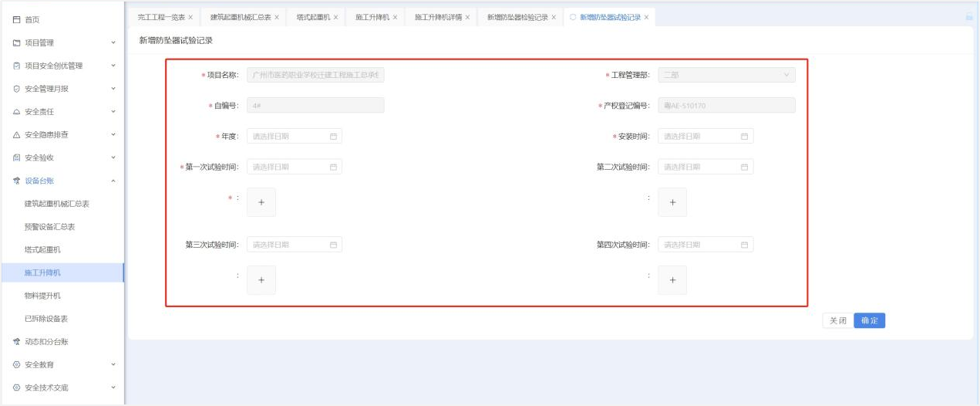Viewport: 980px width, 406px height.
Task: Open the 工程管理部 dropdown
Action: [x=726, y=75]
